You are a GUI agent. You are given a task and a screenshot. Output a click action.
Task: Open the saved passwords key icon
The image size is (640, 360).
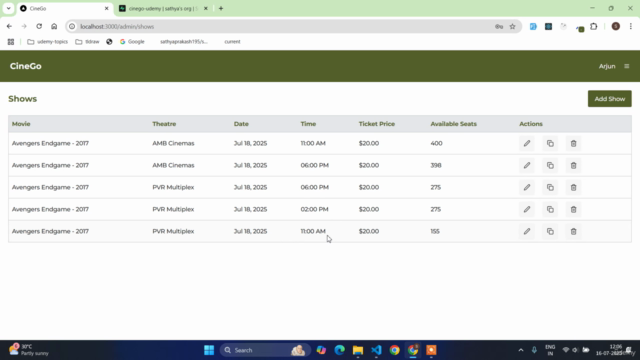click(499, 27)
